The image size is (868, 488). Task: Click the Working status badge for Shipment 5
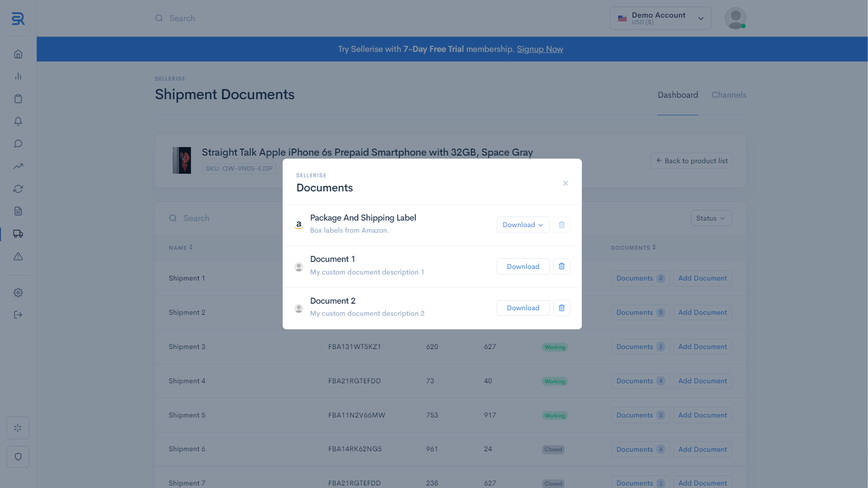(x=555, y=415)
